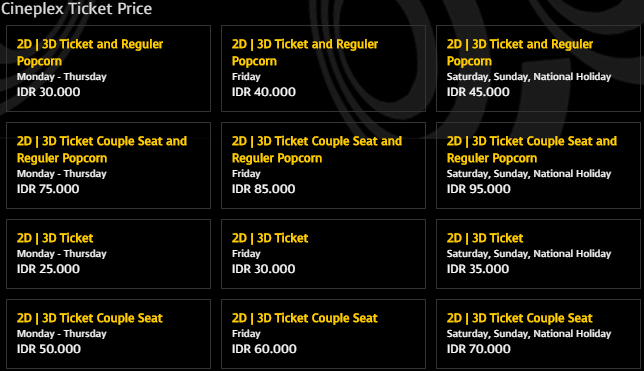Choose Friday couple seat IDR 60.000 card
This screenshot has width=644, height=371.
tap(323, 334)
